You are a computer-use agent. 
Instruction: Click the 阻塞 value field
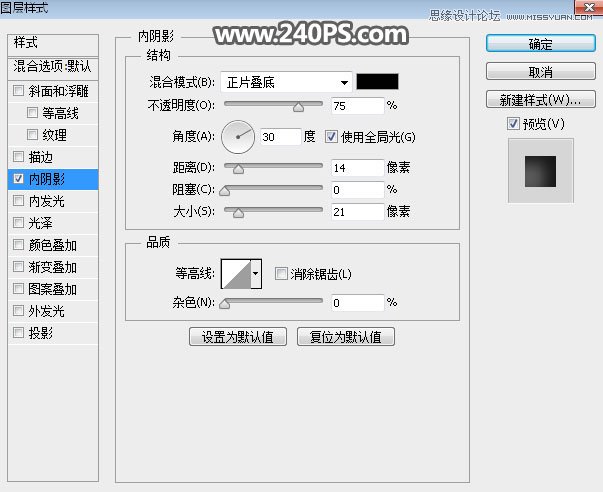pyautogui.click(x=358, y=190)
